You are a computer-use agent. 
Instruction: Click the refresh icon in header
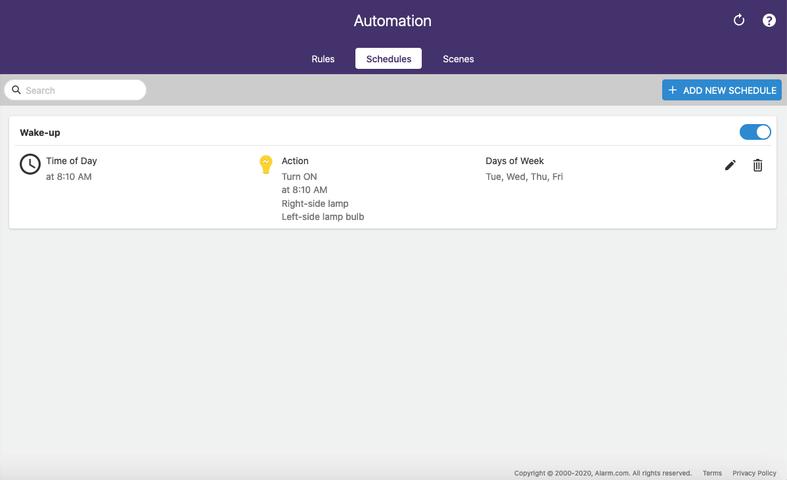click(x=739, y=20)
